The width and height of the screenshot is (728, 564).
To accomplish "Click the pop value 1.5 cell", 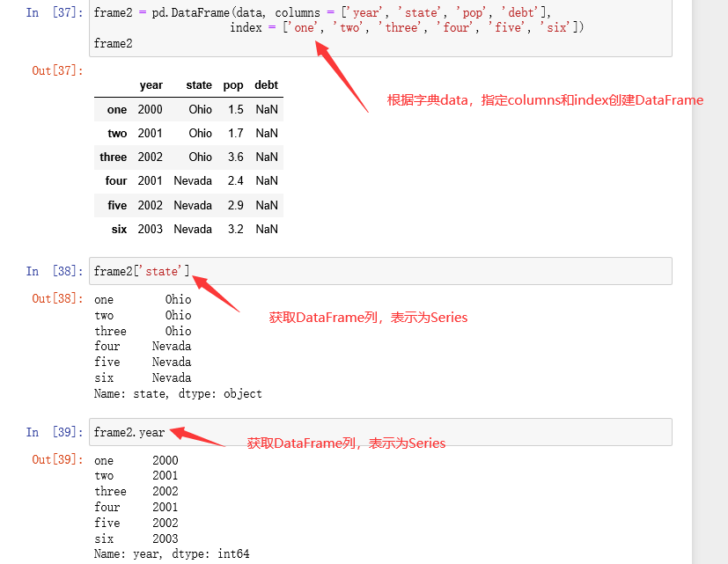I will coord(235,110).
